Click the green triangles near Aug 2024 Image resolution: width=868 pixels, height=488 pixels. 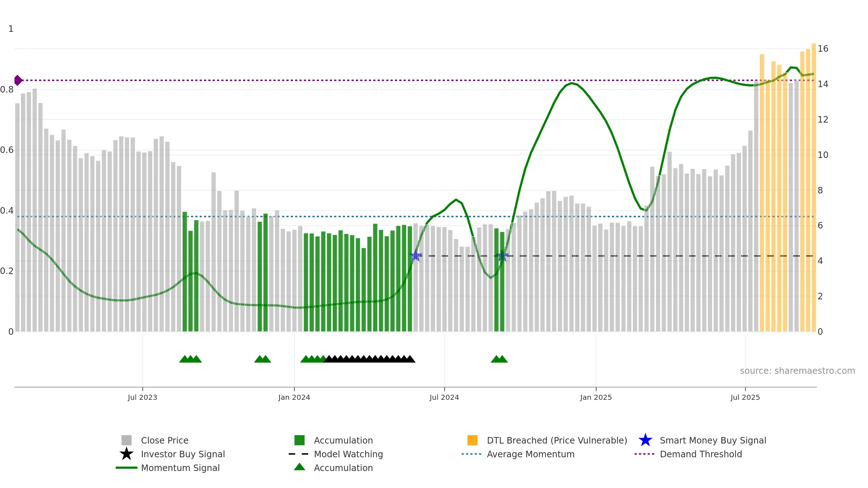[x=499, y=359]
